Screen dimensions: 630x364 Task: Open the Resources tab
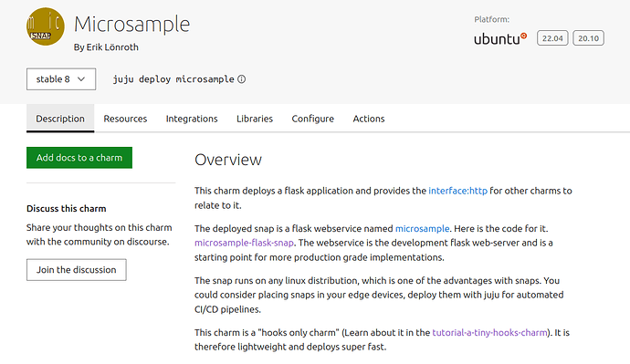pos(125,119)
